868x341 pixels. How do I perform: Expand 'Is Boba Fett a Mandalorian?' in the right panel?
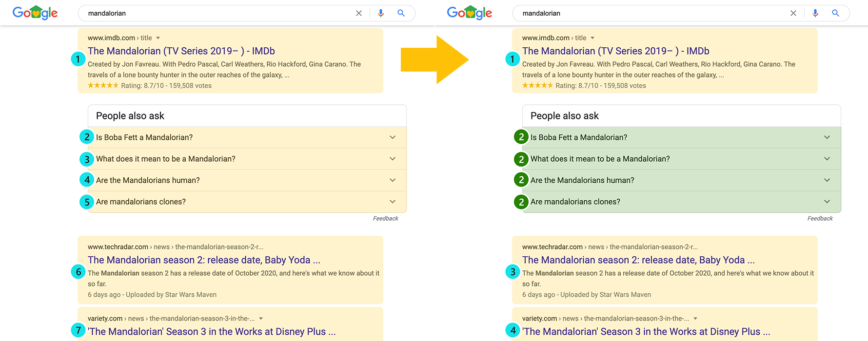click(681, 137)
